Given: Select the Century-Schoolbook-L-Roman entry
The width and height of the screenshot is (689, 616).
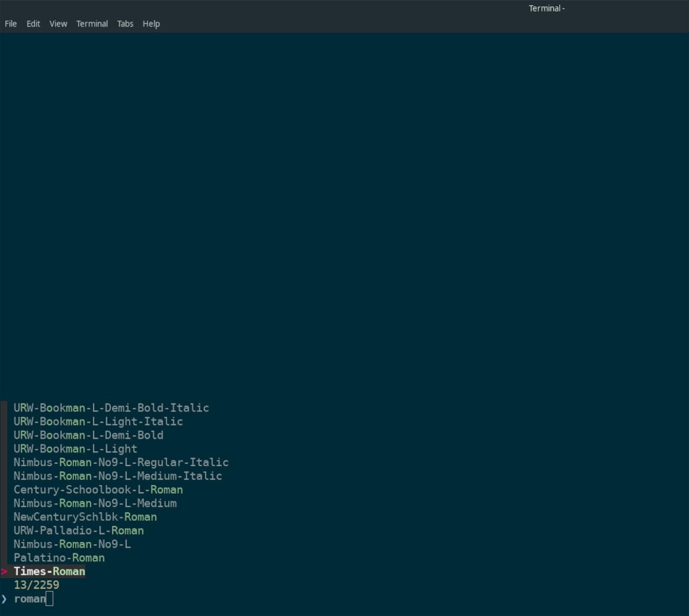Looking at the screenshot, I should [x=98, y=490].
